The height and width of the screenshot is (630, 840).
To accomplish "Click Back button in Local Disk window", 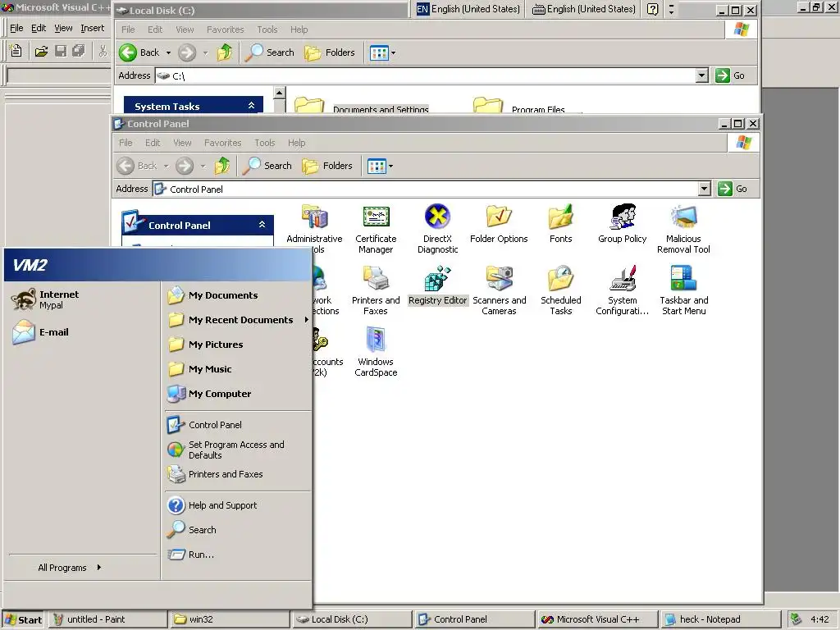I will [139, 52].
